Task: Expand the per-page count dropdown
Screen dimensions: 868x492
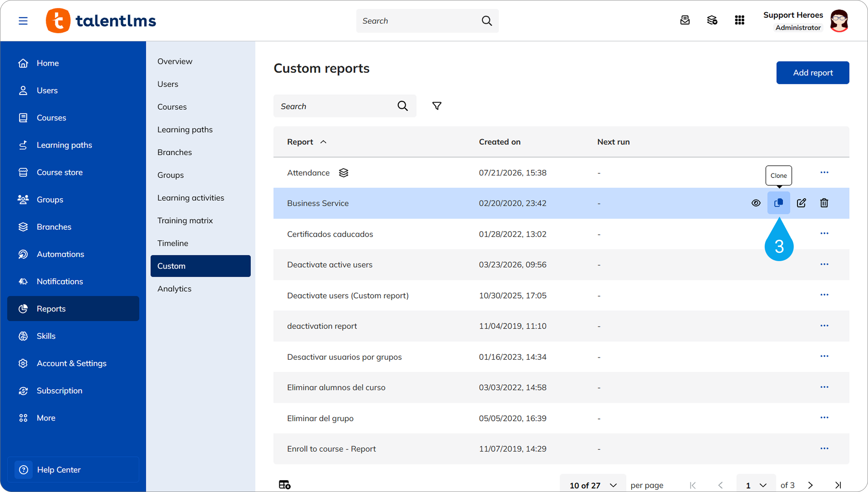Action: tap(593, 485)
